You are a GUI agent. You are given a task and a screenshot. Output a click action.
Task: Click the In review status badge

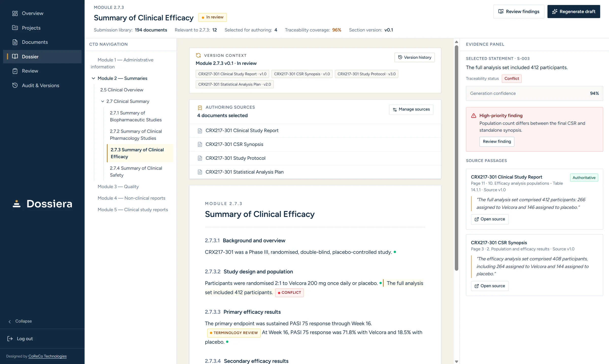[212, 17]
